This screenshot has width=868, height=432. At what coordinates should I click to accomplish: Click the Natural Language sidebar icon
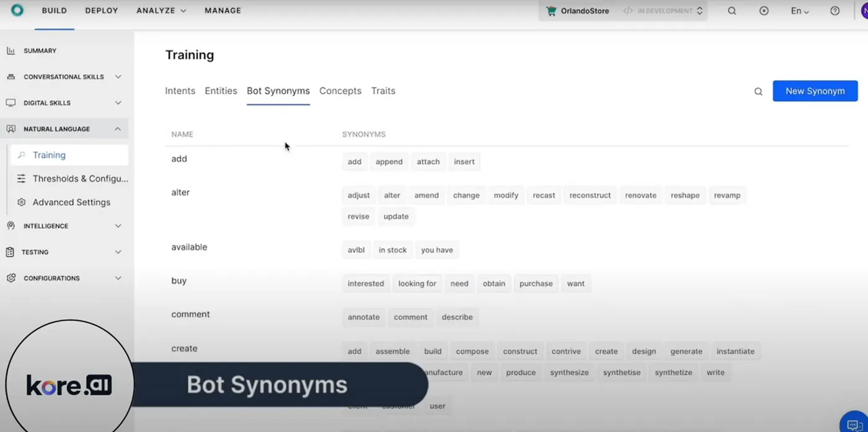tap(11, 129)
